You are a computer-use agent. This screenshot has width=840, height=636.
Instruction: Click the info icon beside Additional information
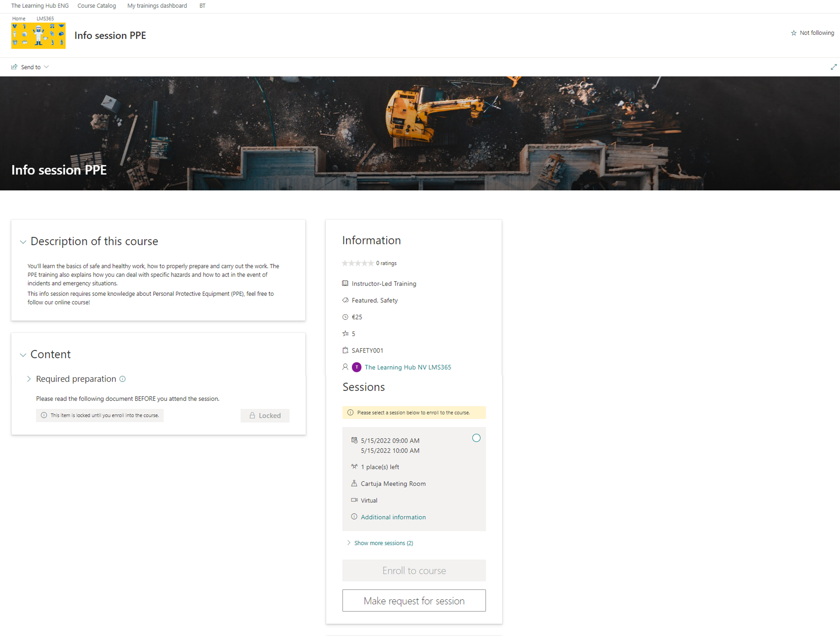click(354, 517)
